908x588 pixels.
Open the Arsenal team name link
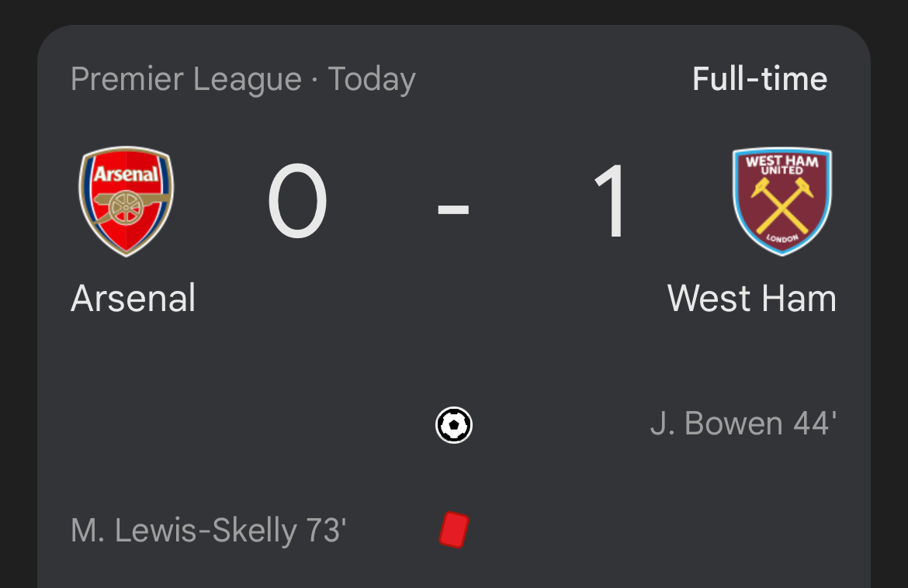(x=133, y=299)
